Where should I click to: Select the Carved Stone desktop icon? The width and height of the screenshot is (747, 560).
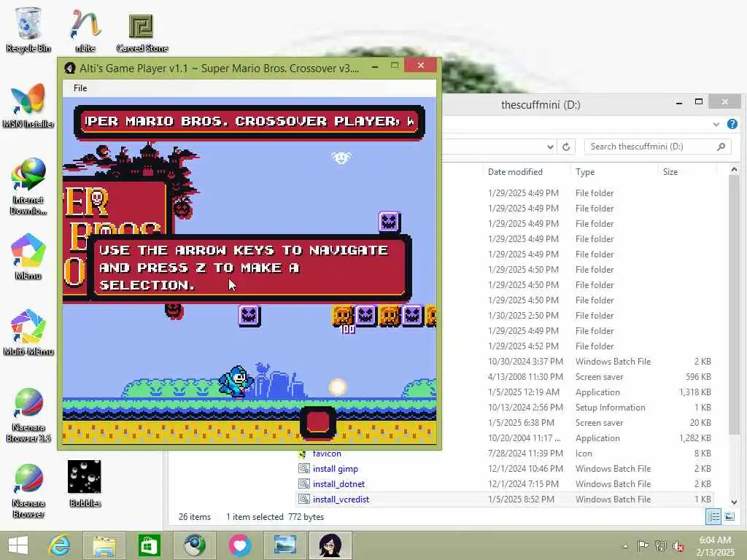point(142,31)
